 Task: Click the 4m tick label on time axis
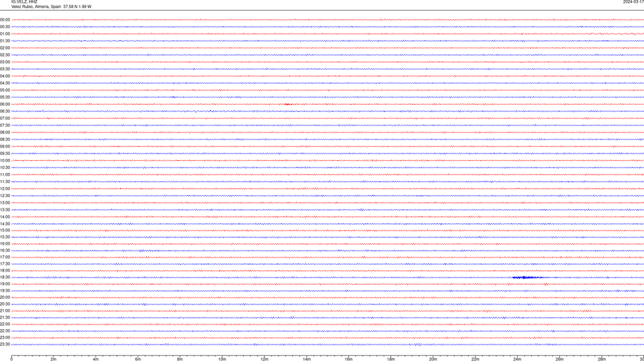pyautogui.click(x=96, y=359)
